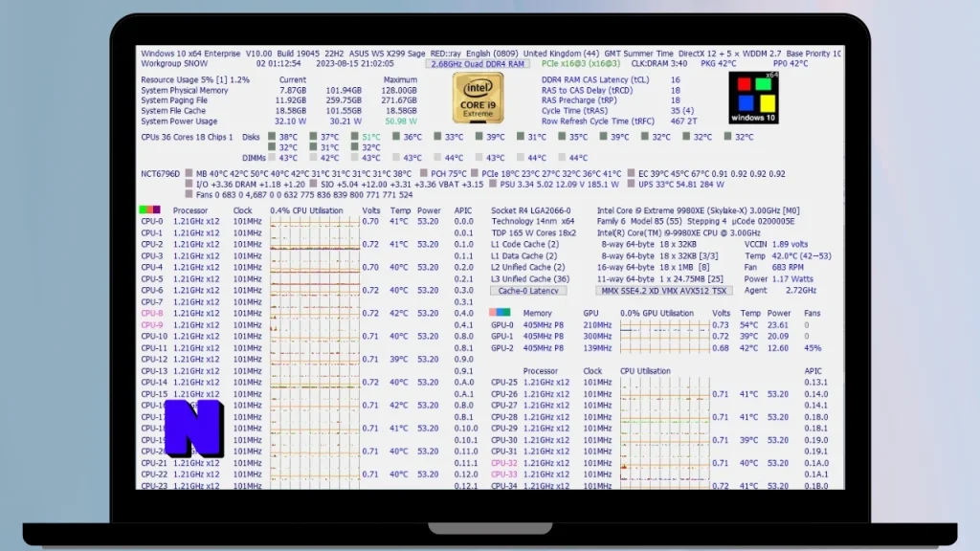The image size is (980, 551).
Task: Select the pink CPU-33 row label
Action: click(x=503, y=474)
